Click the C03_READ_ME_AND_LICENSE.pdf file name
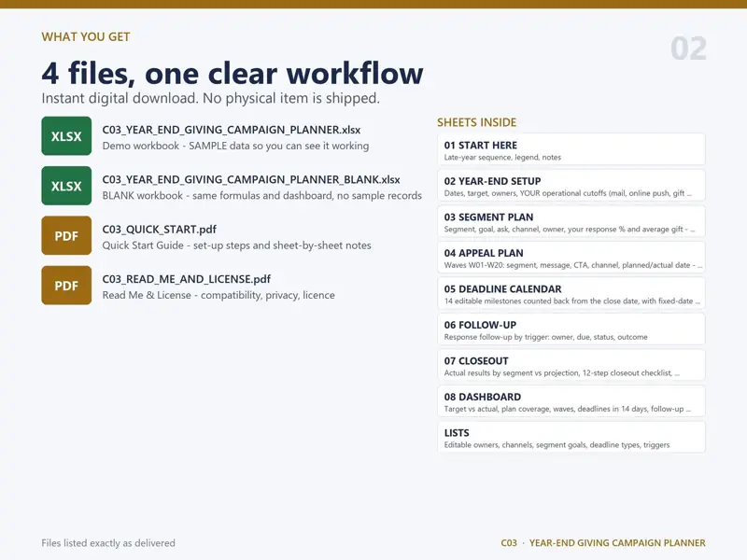 (186, 279)
